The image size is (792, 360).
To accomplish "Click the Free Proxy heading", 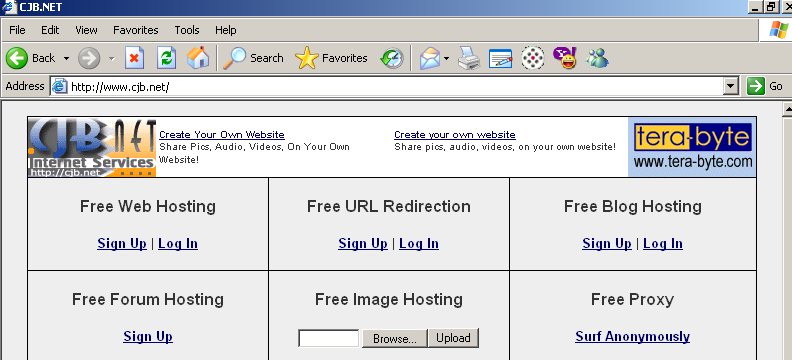I will pyautogui.click(x=632, y=299).
